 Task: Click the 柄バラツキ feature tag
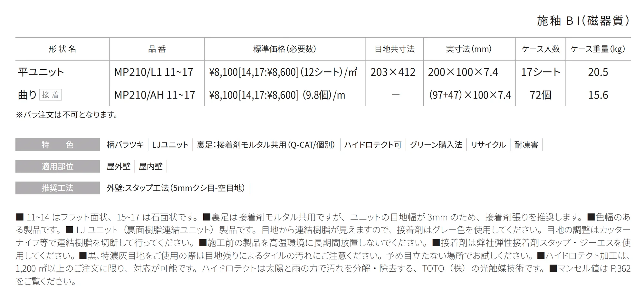[x=125, y=145]
